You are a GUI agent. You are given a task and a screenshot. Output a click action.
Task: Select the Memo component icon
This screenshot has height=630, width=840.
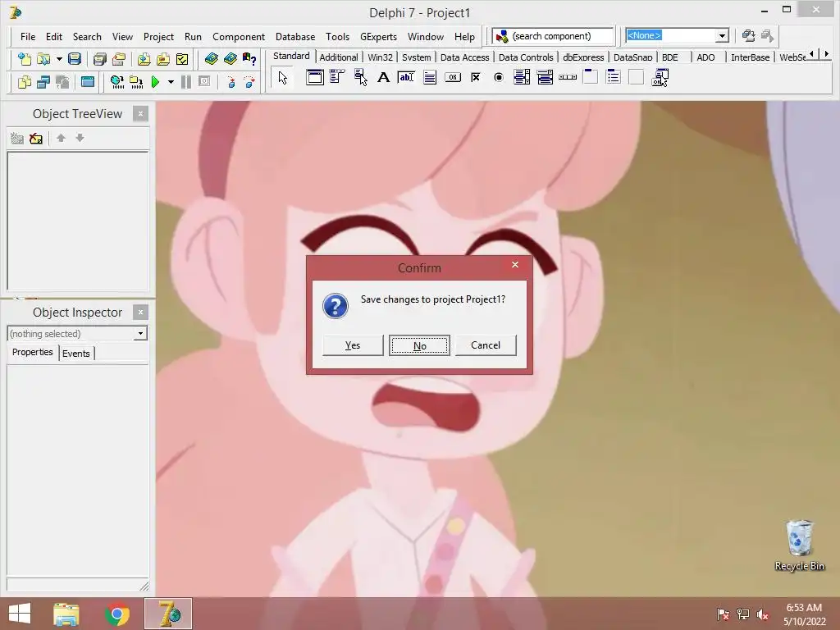pos(430,78)
